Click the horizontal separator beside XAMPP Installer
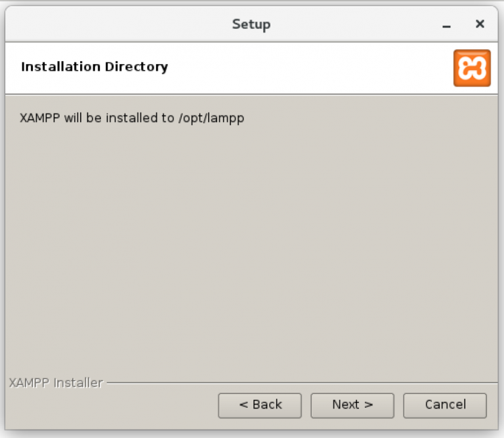Screen dimensions: 504x438 [x=302, y=382]
